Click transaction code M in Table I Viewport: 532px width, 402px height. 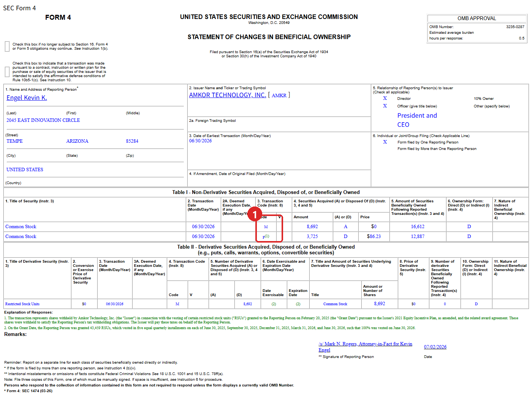266,227
